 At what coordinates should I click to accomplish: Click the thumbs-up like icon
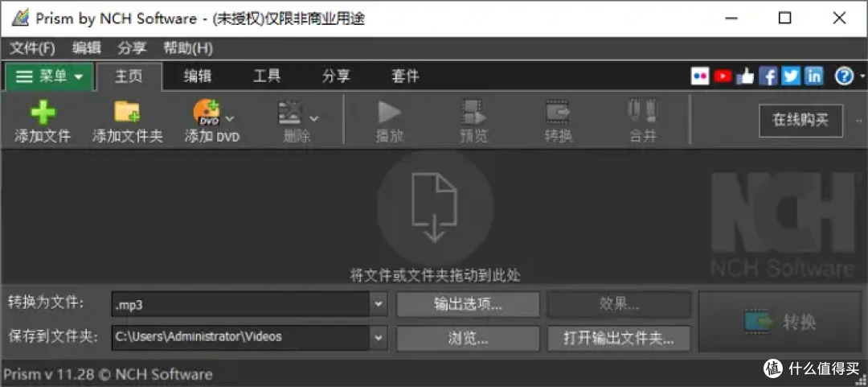click(x=745, y=76)
